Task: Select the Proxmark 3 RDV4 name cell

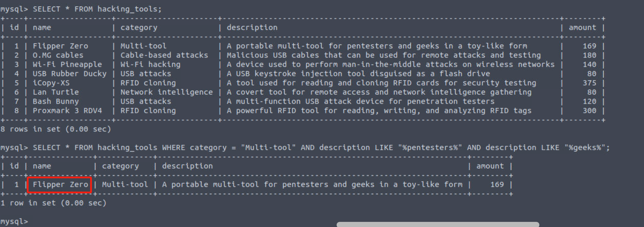Action: point(67,111)
